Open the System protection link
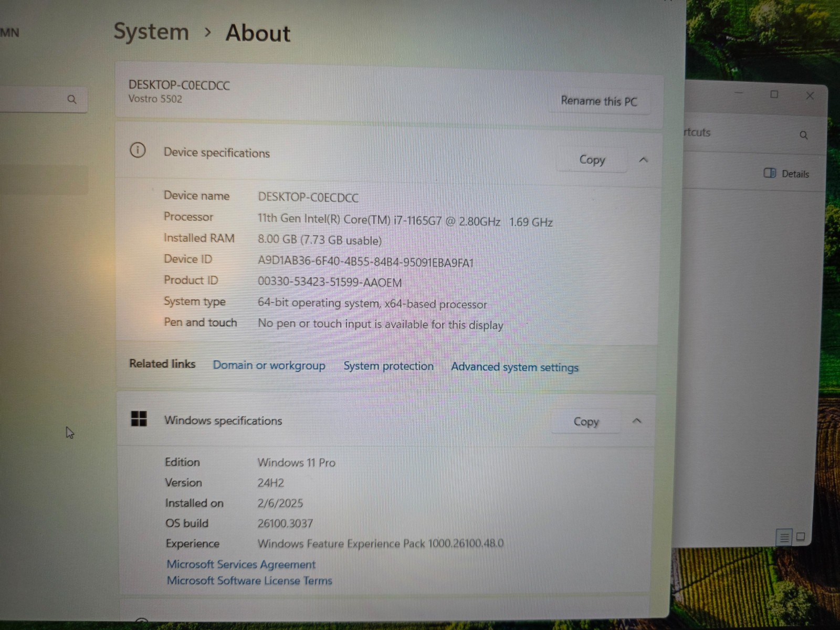 point(388,366)
